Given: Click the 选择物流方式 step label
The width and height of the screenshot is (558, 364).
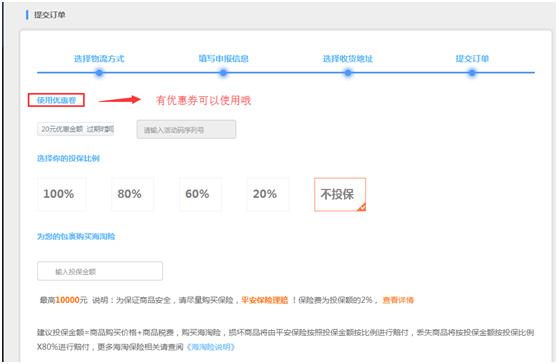Looking at the screenshot, I should coord(99,59).
